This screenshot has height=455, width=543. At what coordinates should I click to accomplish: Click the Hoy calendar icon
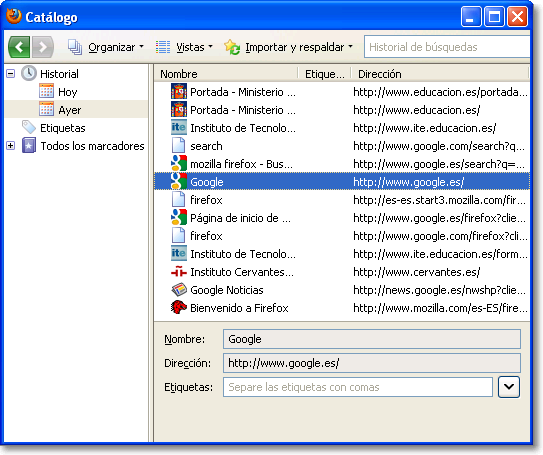pos(46,91)
